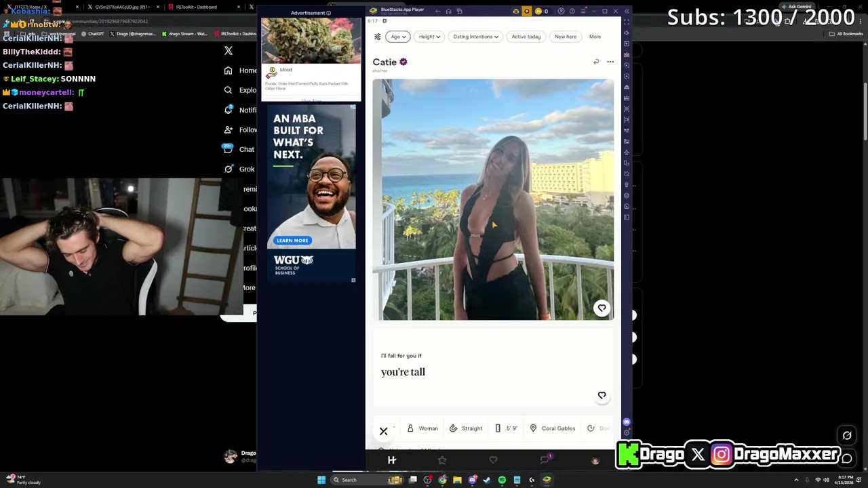Image resolution: width=868 pixels, height=488 pixels.
Task: Open the More filters option
Action: 595,37
